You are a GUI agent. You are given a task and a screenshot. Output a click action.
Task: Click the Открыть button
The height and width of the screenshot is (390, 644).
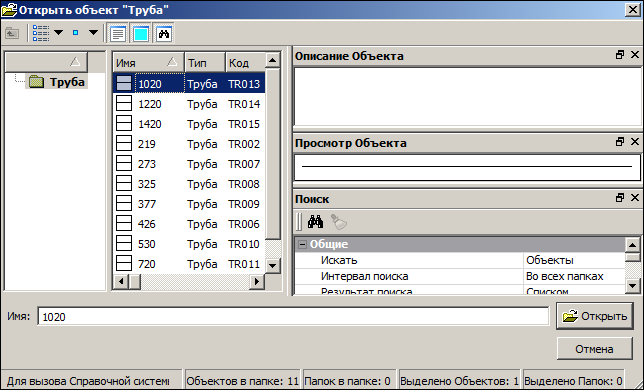tap(595, 316)
